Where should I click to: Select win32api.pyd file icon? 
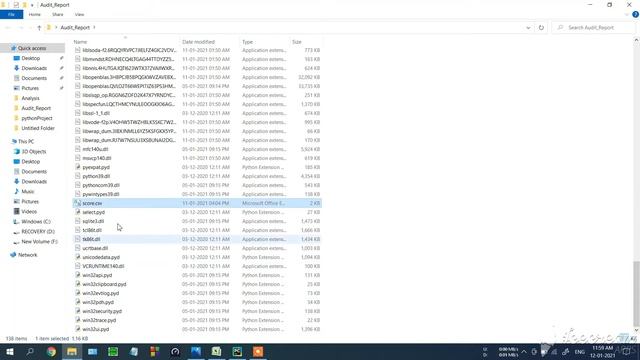(x=77, y=275)
